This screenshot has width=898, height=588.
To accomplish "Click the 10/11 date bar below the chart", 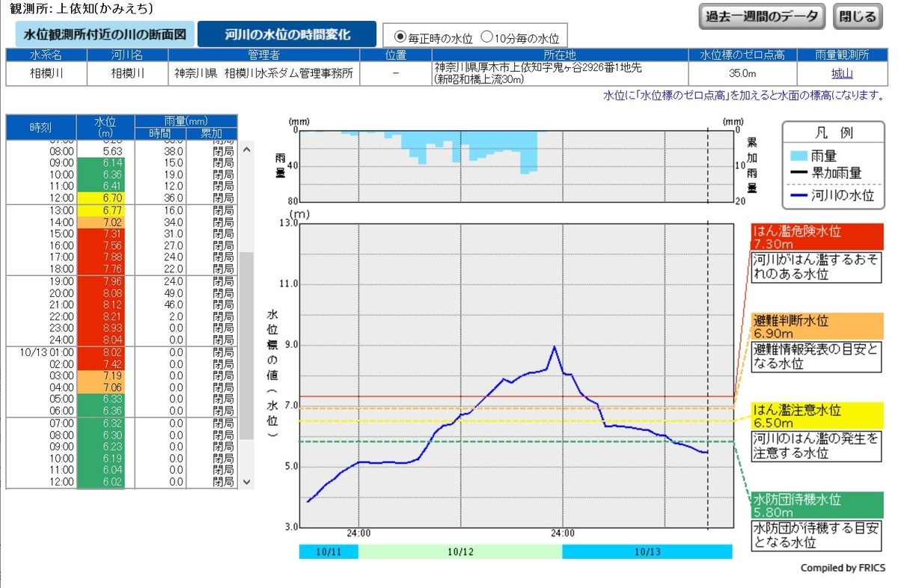I will tap(329, 551).
